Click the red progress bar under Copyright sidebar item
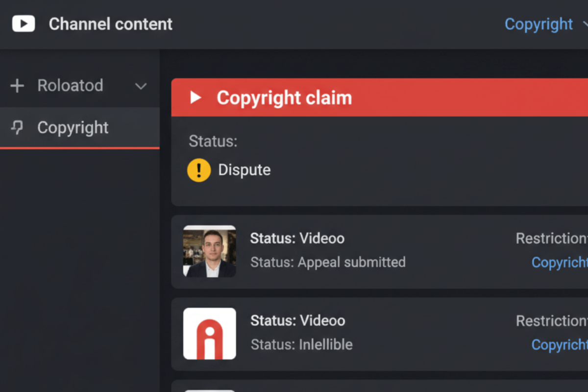This screenshot has height=392, width=588. point(80,147)
